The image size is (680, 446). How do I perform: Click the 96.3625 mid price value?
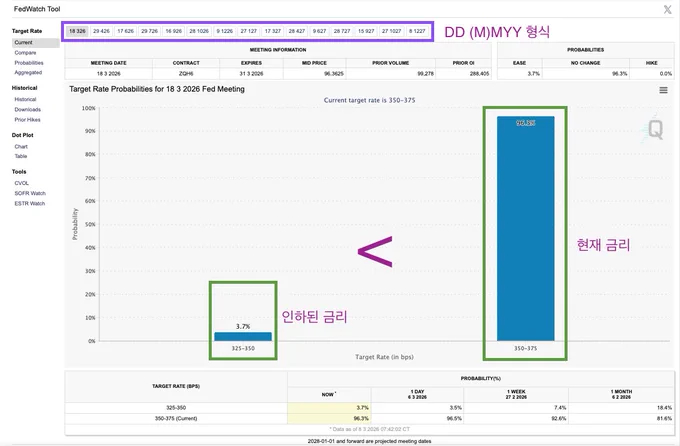[x=334, y=74]
